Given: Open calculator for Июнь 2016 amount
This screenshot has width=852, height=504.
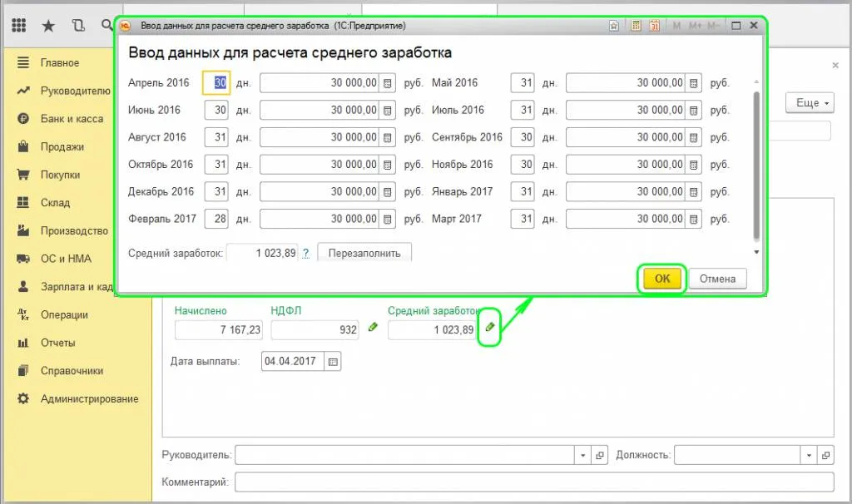Looking at the screenshot, I should pos(388,111).
